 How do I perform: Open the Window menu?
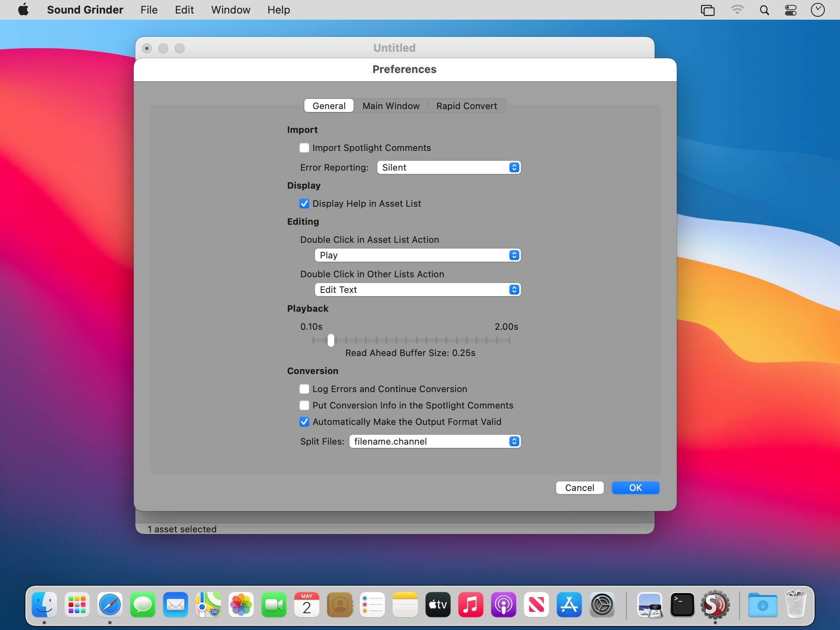click(x=231, y=10)
